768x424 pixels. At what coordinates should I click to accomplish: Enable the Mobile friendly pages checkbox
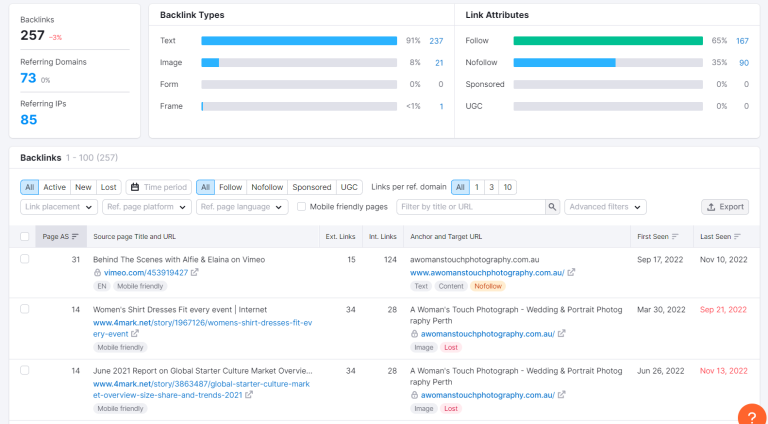[302, 207]
